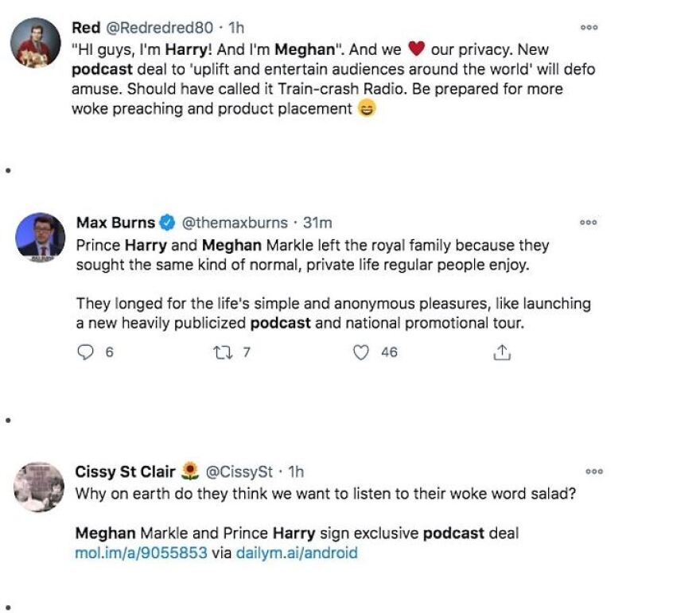Click the Red display name
Image resolution: width=700 pixels, height=613 pixels.
point(86,28)
